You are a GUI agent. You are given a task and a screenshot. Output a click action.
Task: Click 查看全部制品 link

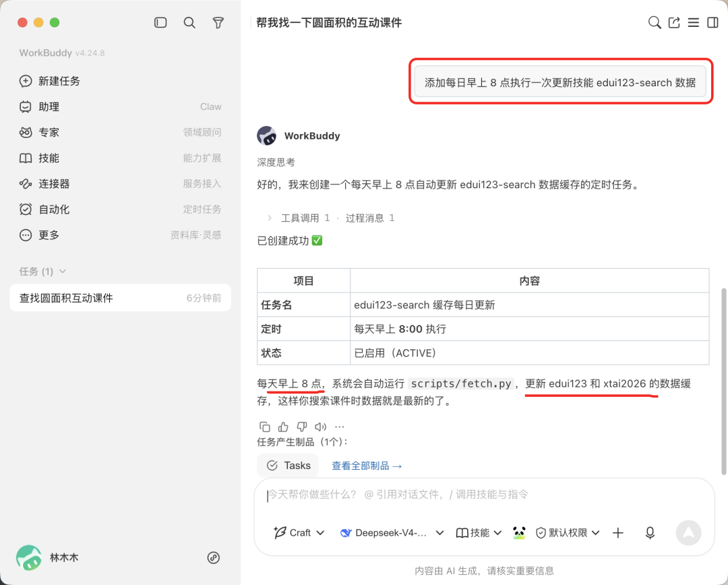coord(367,466)
